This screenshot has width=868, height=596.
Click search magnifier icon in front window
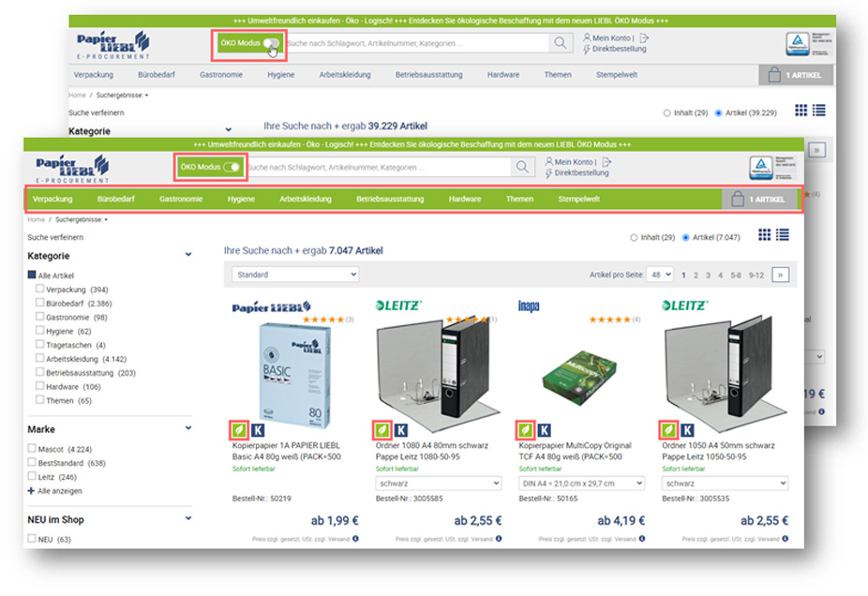coord(521,167)
